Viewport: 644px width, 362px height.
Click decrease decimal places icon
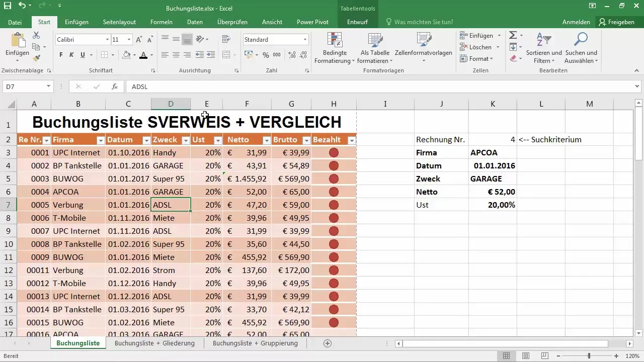[303, 55]
